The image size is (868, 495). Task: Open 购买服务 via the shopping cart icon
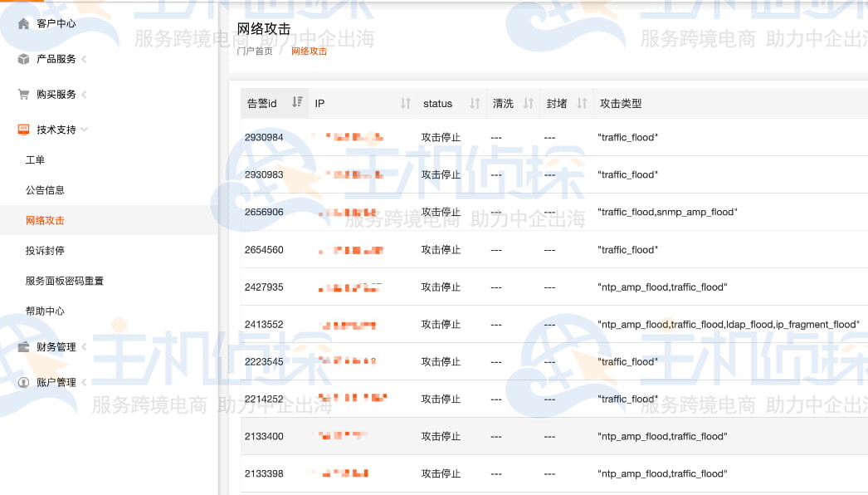coord(22,94)
